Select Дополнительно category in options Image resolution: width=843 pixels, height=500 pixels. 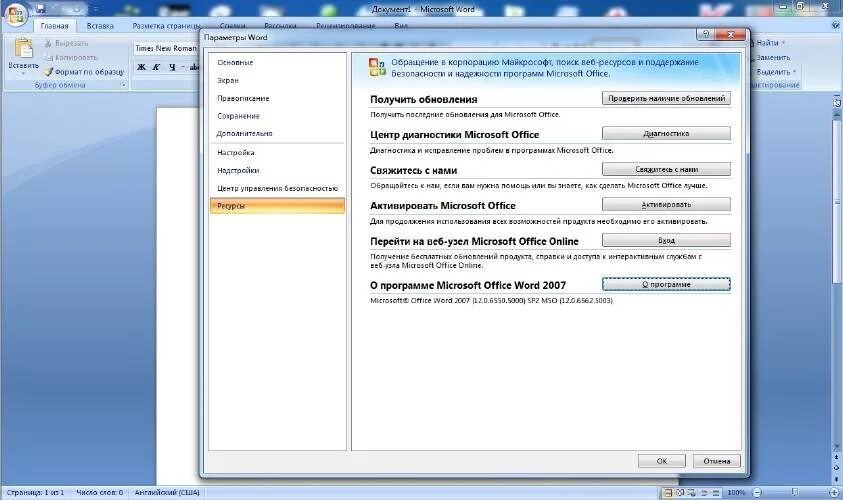point(277,133)
